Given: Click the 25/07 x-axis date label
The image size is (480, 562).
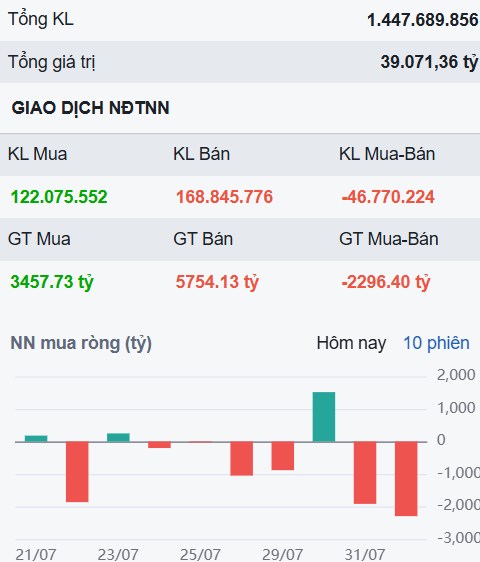Looking at the screenshot, I should [200, 554].
